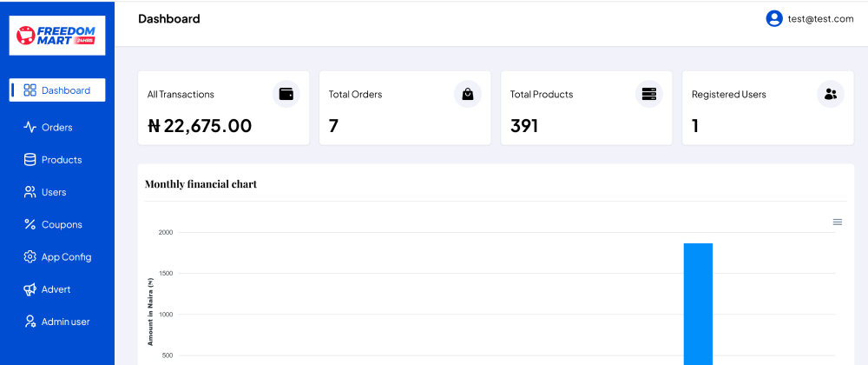The height and width of the screenshot is (365, 868).
Task: Click the Freedom Mart logo
Action: (57, 36)
